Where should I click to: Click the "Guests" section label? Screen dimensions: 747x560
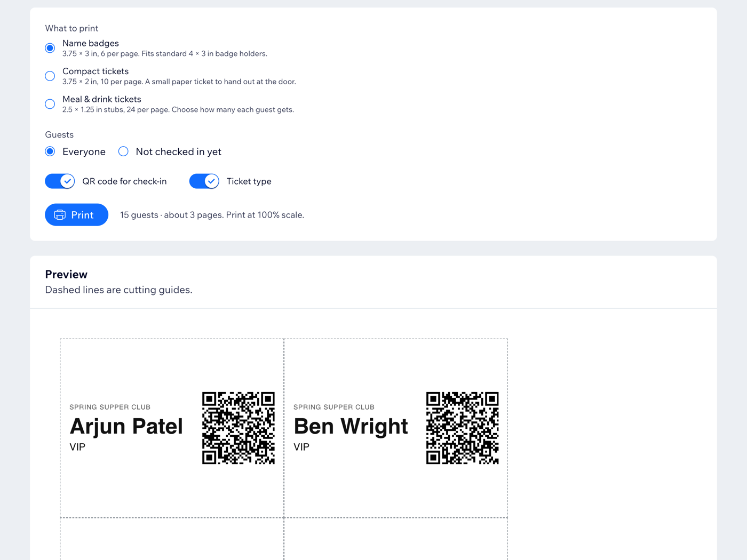(59, 134)
